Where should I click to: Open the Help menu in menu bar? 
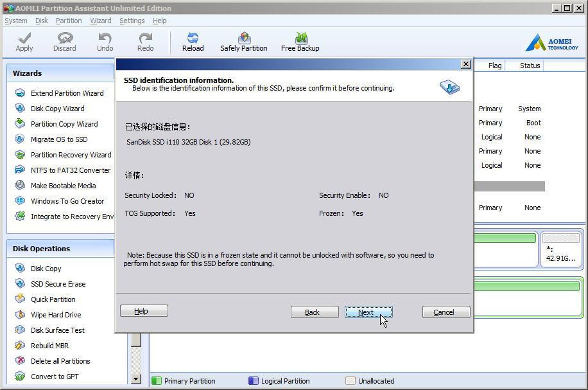(x=159, y=21)
